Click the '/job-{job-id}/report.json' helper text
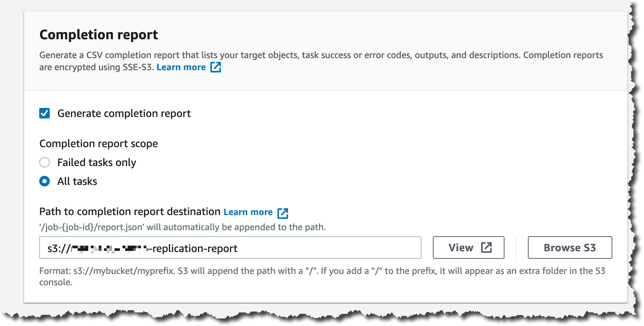The height and width of the screenshot is (326, 644). (x=182, y=227)
